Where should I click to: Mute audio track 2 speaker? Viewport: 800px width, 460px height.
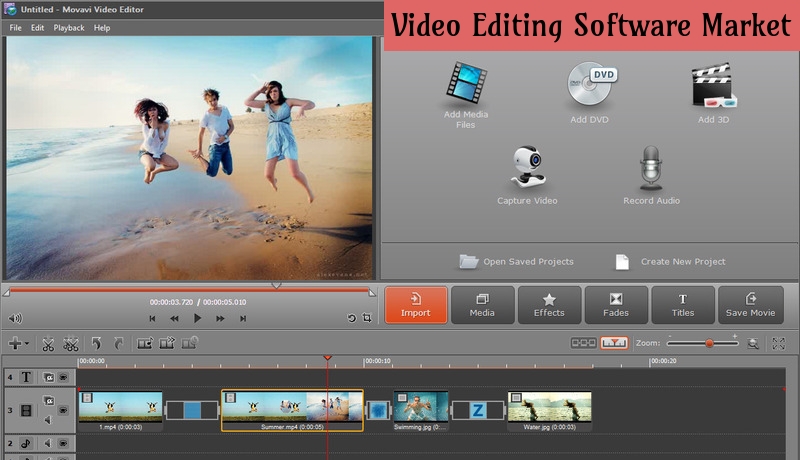pos(48,444)
